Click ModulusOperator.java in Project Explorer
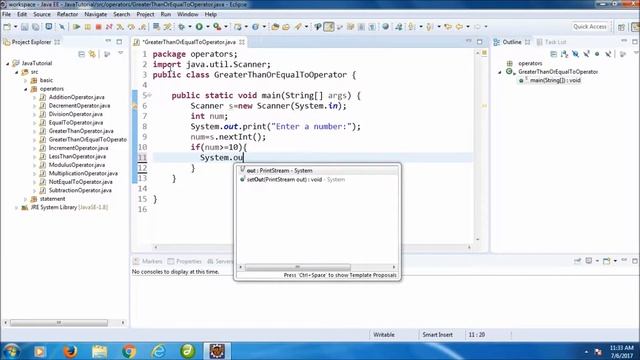This screenshot has height=360, width=640. pyautogui.click(x=76, y=165)
